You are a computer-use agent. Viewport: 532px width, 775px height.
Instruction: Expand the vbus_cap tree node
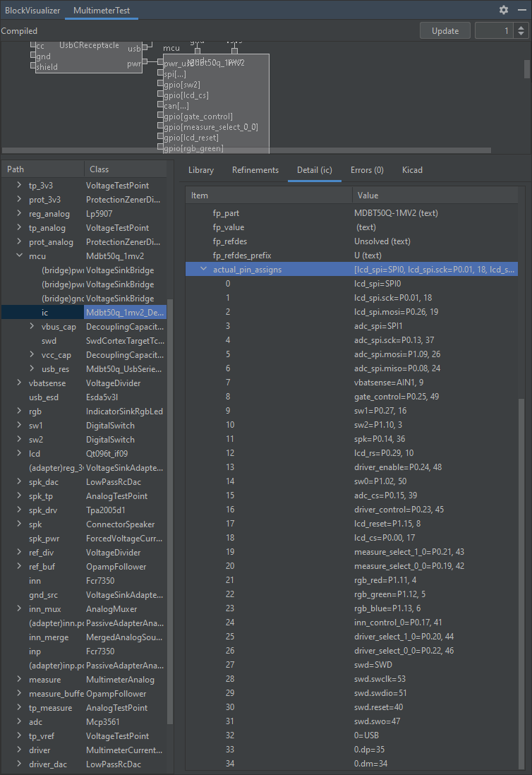coord(32,327)
